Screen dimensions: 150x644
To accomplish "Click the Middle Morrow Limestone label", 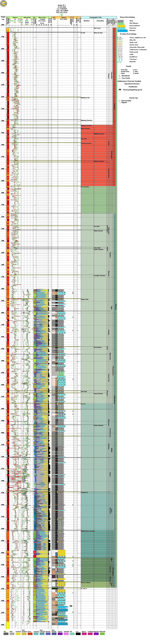I will point(88,531).
